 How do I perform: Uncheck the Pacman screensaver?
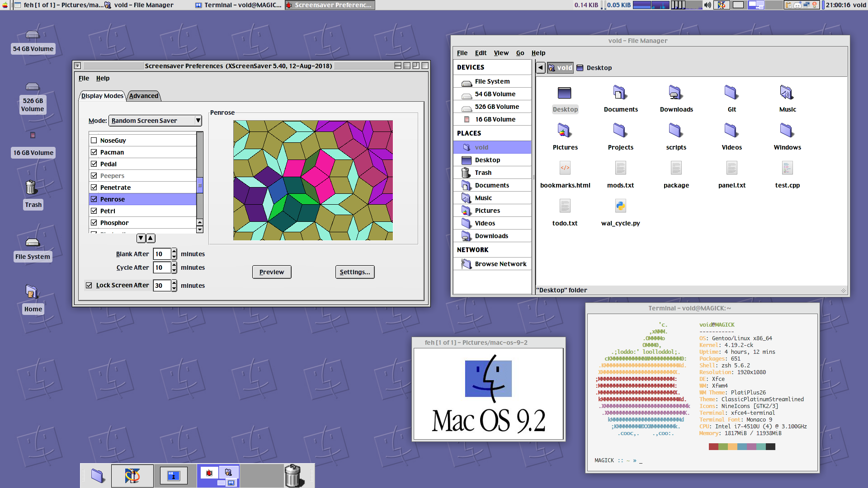(x=93, y=152)
